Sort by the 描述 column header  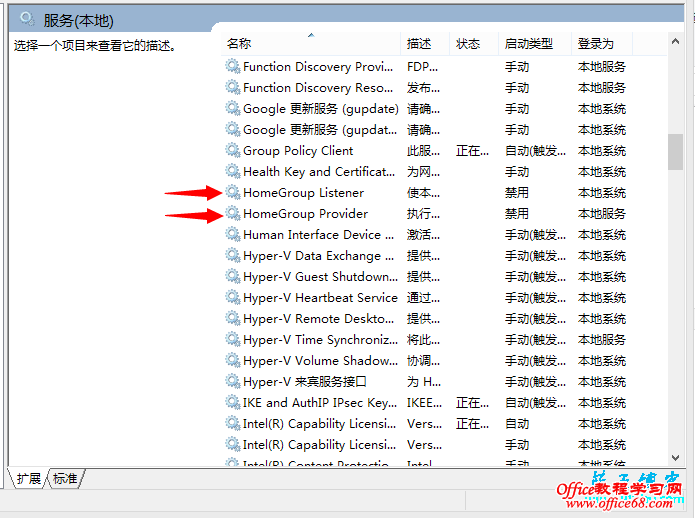pyautogui.click(x=425, y=43)
